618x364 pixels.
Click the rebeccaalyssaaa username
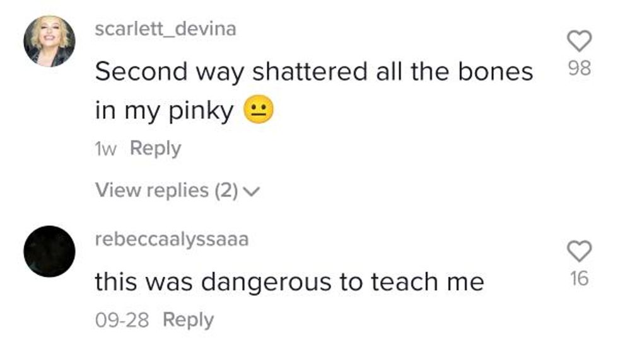[172, 239]
